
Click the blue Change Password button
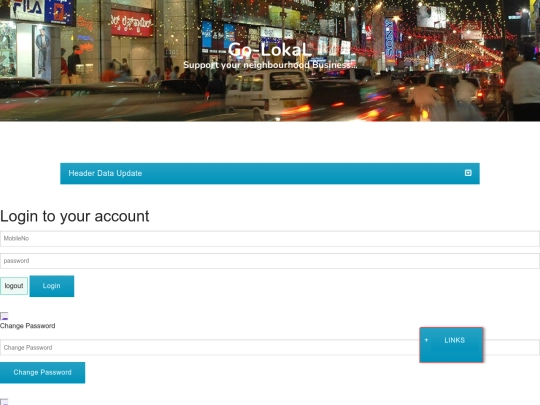pyautogui.click(x=42, y=372)
